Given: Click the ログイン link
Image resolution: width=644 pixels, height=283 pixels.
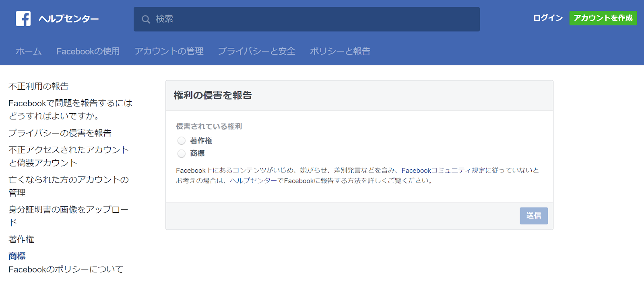Looking at the screenshot, I should click(x=548, y=18).
